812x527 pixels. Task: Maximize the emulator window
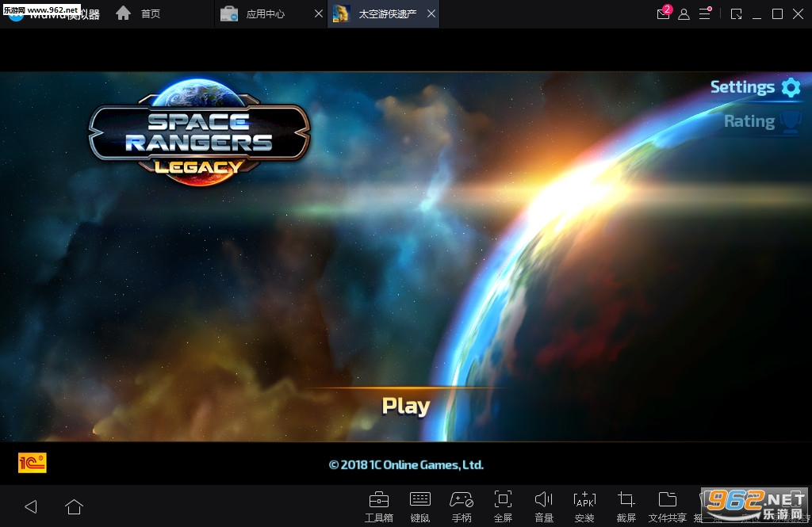pos(777,14)
